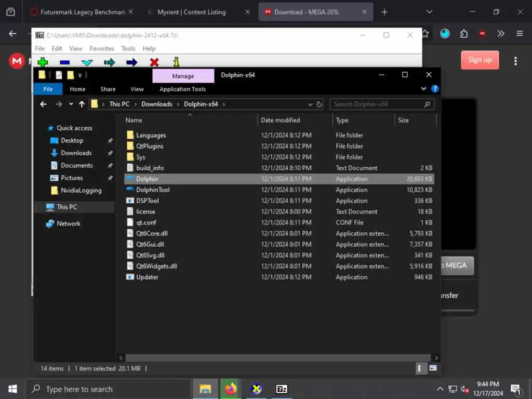Viewport: 532px width, 399px height.
Task: Click the 7-Zip Add green plus icon
Action: click(43, 62)
